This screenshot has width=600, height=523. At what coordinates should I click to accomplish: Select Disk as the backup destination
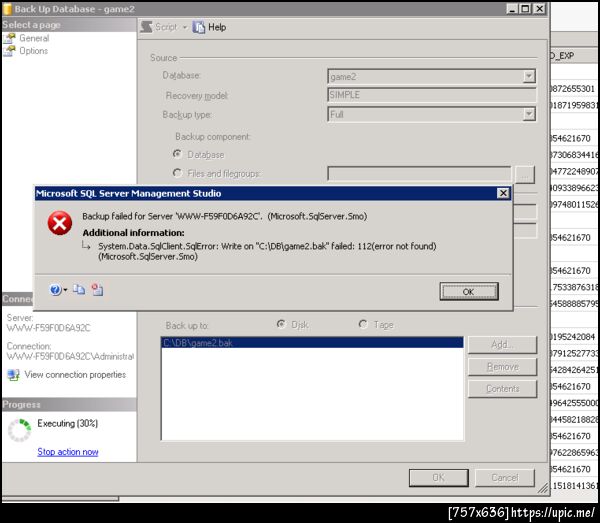point(281,324)
